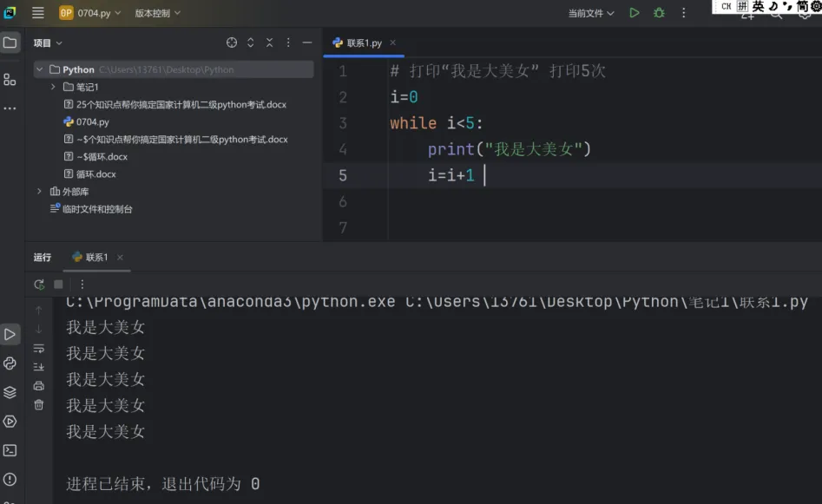The width and height of the screenshot is (822, 504).
Task: Switch IME to 英 English mode
Action: tap(758, 6)
